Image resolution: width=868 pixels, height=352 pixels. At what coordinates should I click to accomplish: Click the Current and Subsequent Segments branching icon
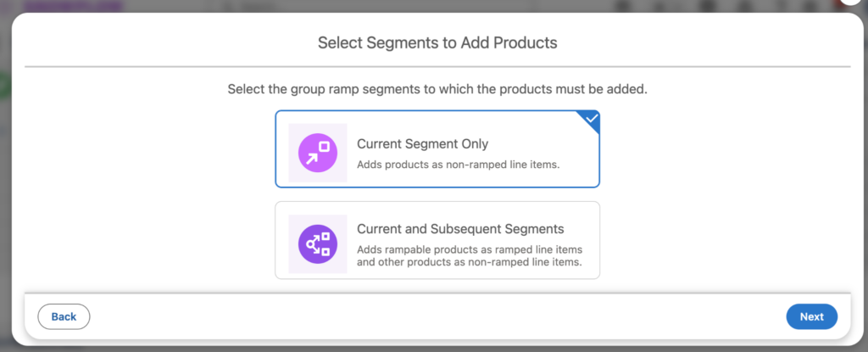point(318,244)
